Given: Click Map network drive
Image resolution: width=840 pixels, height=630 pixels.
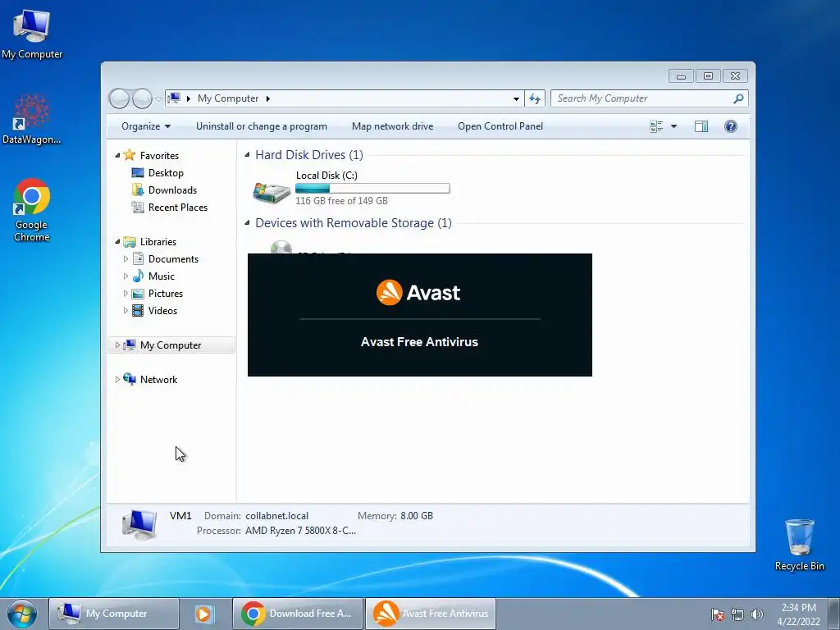Looking at the screenshot, I should [392, 126].
